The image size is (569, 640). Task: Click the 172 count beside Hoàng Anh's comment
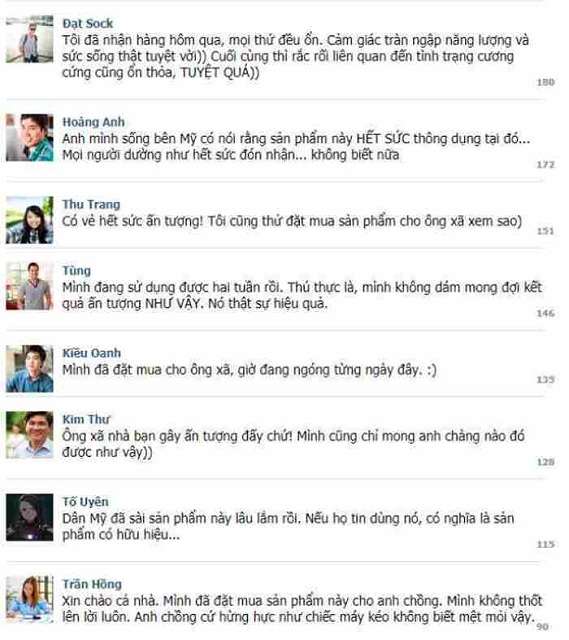[x=545, y=165]
